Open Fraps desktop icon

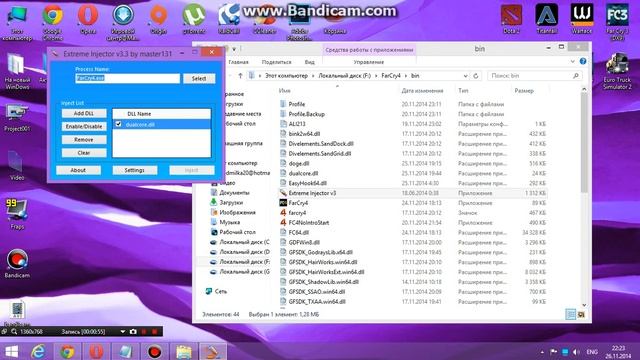click(x=17, y=214)
